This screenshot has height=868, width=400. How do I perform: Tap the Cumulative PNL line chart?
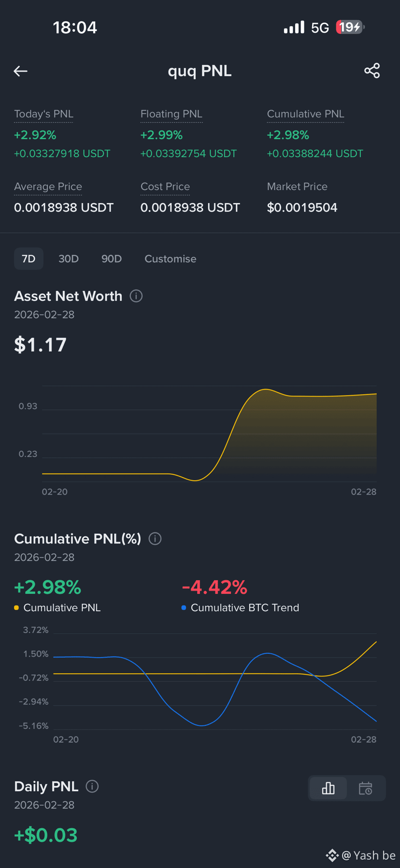pyautogui.click(x=214, y=681)
